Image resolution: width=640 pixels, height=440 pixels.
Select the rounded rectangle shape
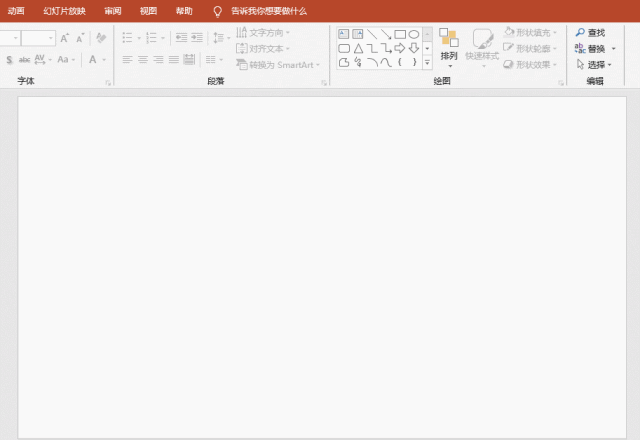tap(344, 49)
